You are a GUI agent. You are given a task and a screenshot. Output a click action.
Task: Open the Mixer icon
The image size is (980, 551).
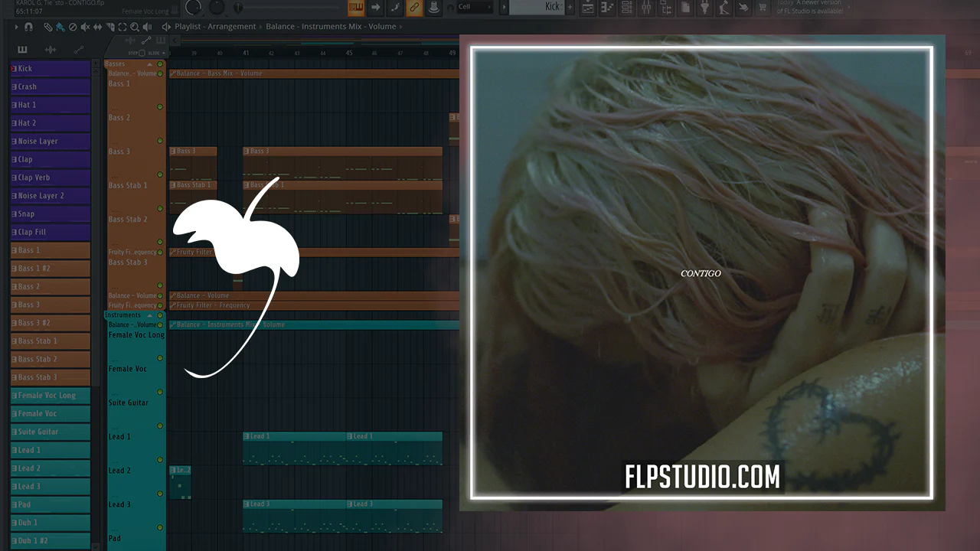tap(645, 8)
